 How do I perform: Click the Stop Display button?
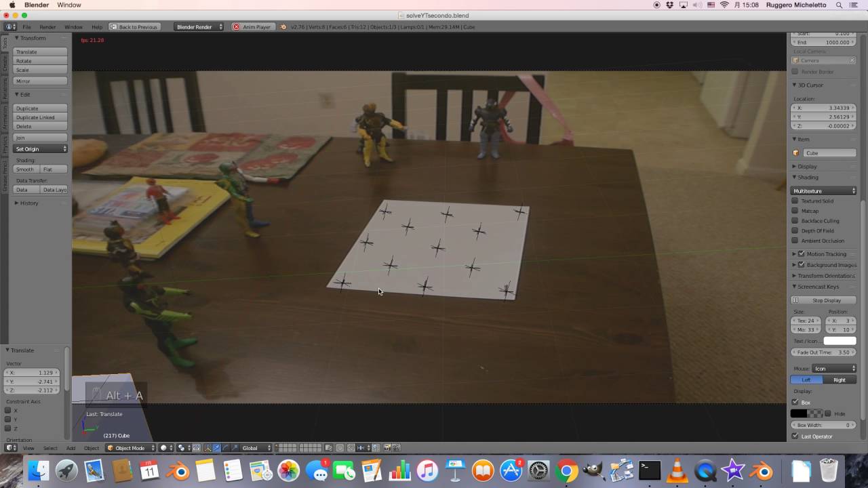pyautogui.click(x=823, y=300)
